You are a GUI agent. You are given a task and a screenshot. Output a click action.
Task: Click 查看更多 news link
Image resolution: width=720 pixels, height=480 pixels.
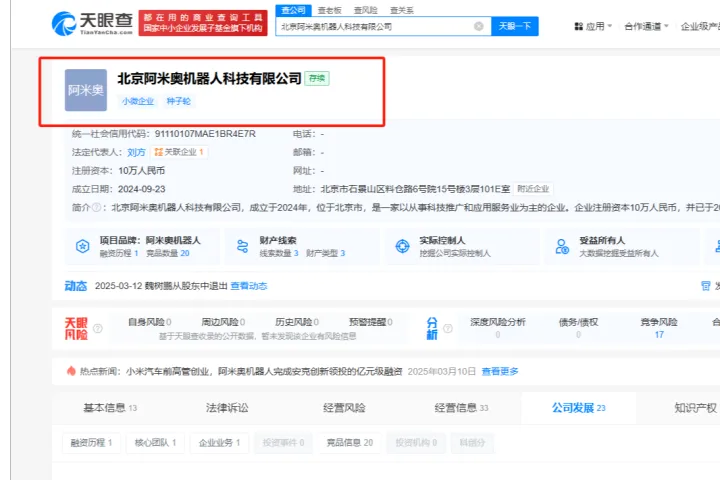coord(500,371)
